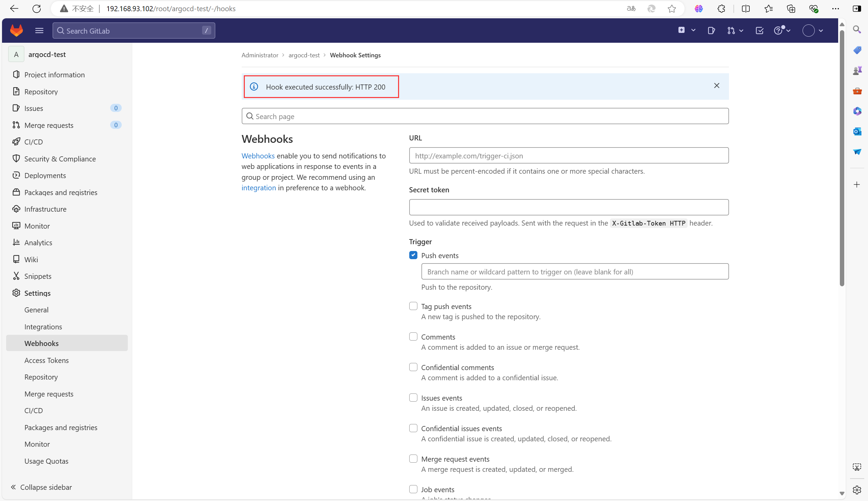The image size is (868, 501).
Task: Open the merge requests icon in navbar
Action: [731, 31]
